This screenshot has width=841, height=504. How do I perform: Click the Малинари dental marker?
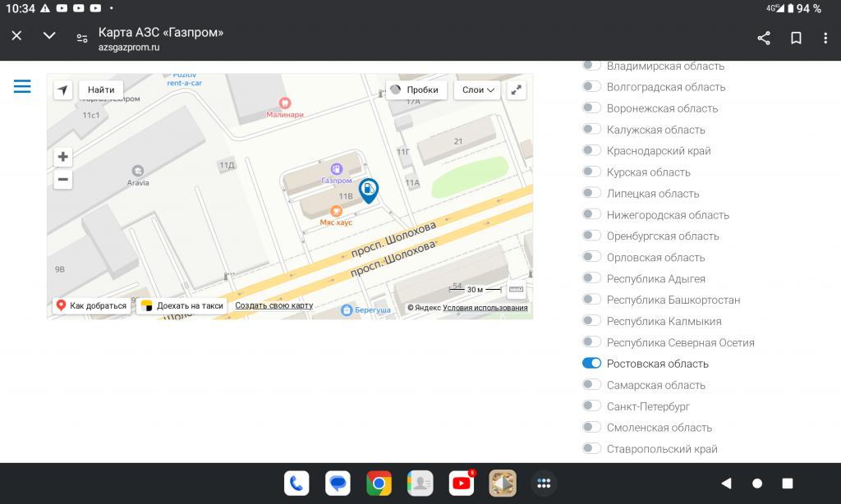[x=285, y=103]
